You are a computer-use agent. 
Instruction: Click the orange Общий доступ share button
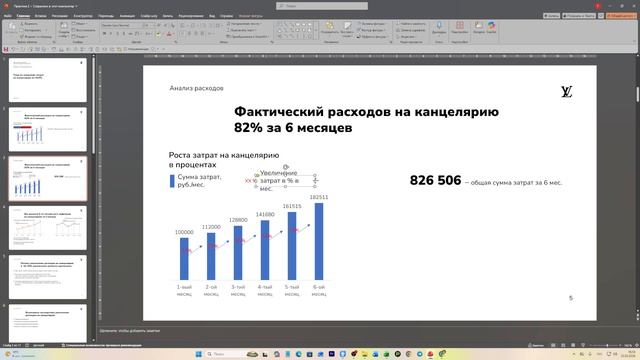(621, 16)
